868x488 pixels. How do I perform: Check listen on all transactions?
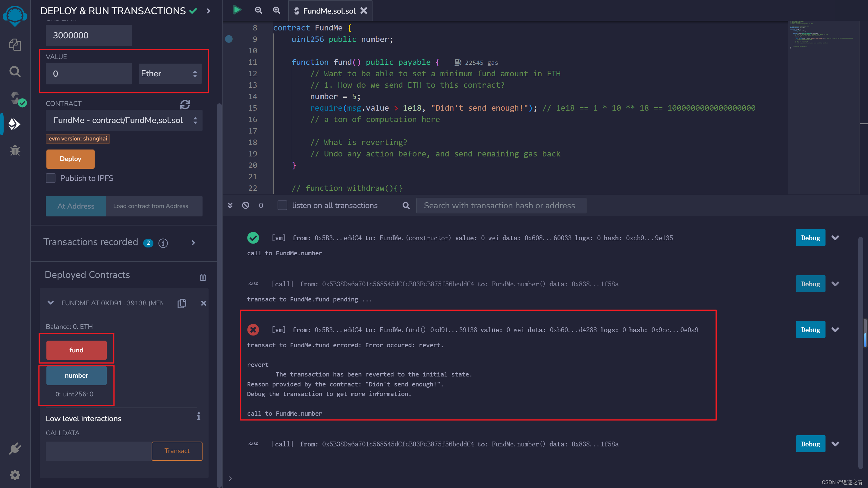(282, 205)
